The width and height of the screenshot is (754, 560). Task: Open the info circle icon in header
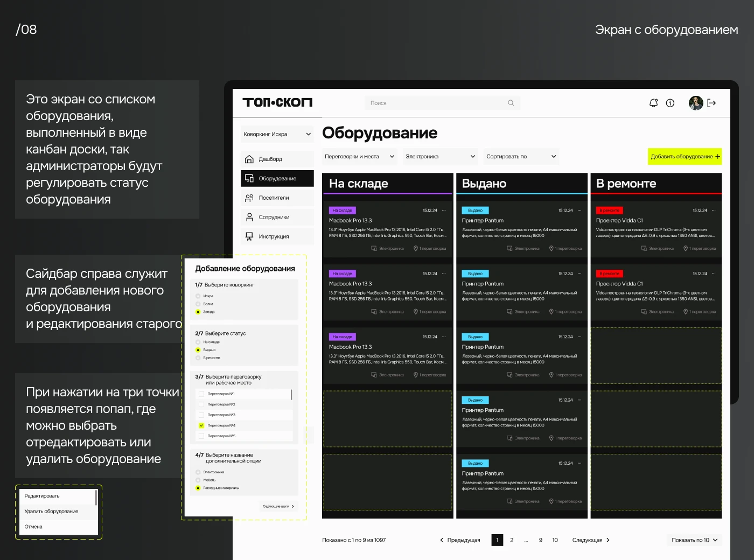(670, 103)
